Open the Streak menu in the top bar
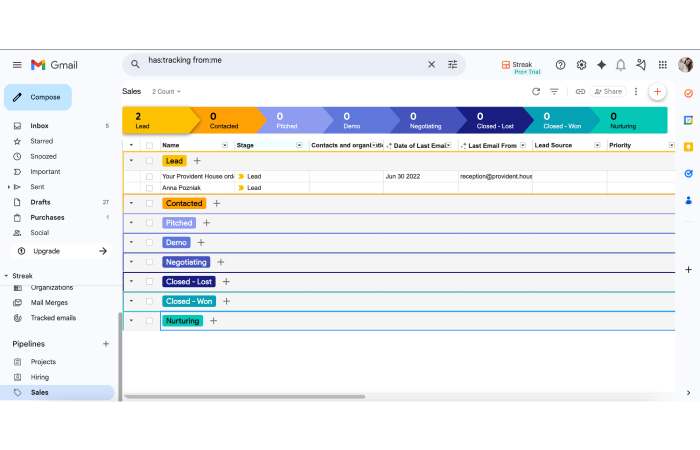Screen dimensions: 700x450 click(x=521, y=67)
